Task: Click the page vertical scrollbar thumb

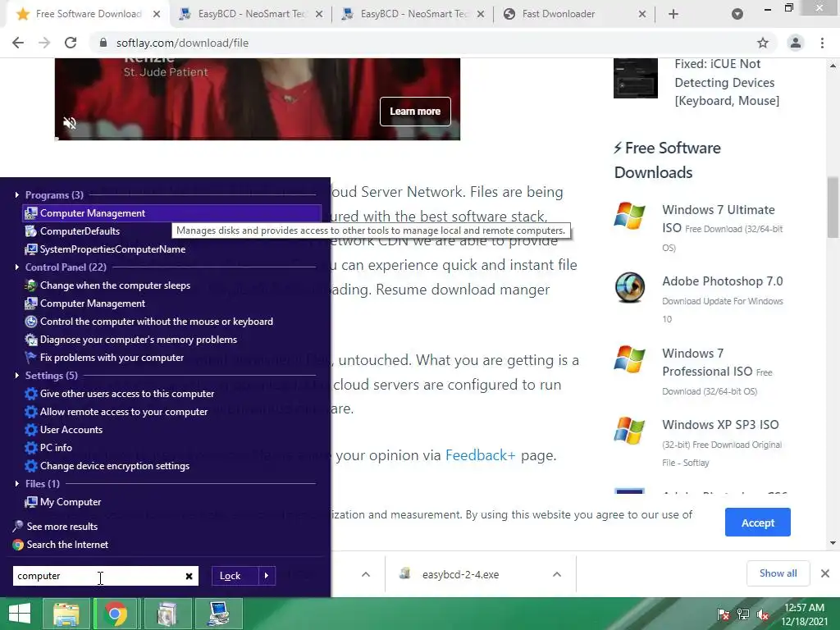Action: (x=833, y=208)
